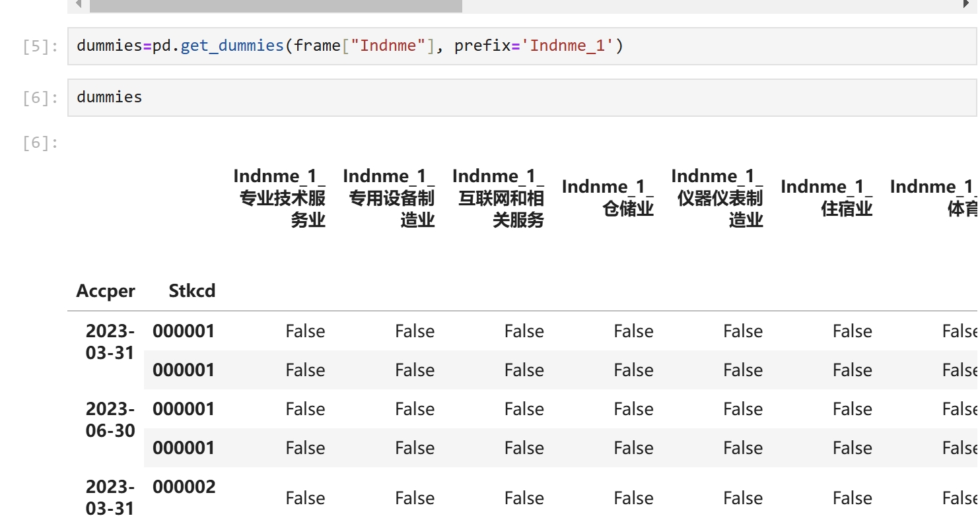Click the Indnme_1_专用设备制造业 column header
Viewport: 980px width, 524px height.
tap(390, 198)
